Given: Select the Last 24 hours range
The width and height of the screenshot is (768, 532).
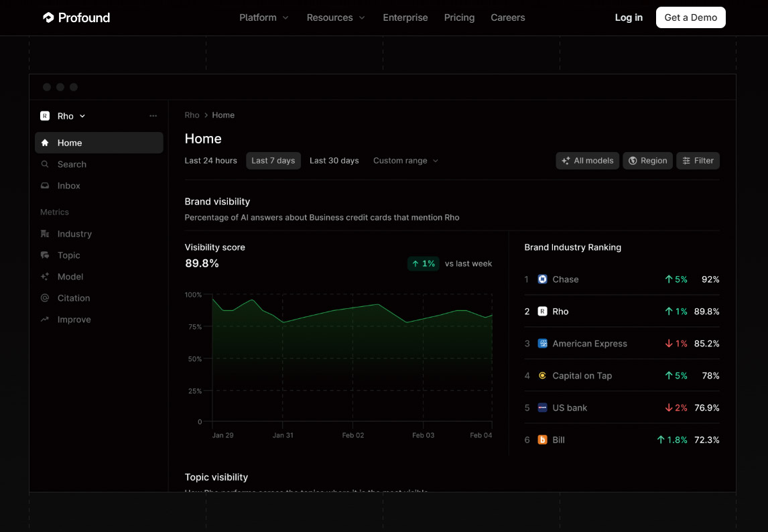Looking at the screenshot, I should click(x=210, y=161).
